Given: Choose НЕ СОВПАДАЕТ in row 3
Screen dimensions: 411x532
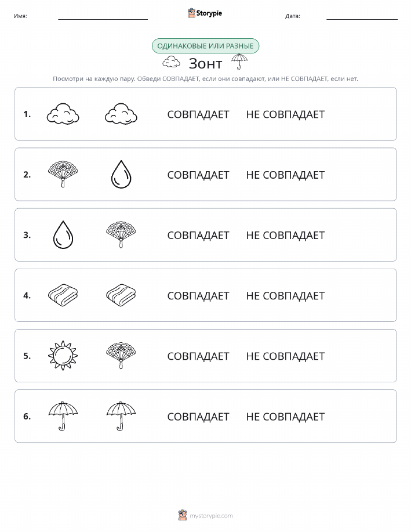Looking at the screenshot, I should pos(286,235).
